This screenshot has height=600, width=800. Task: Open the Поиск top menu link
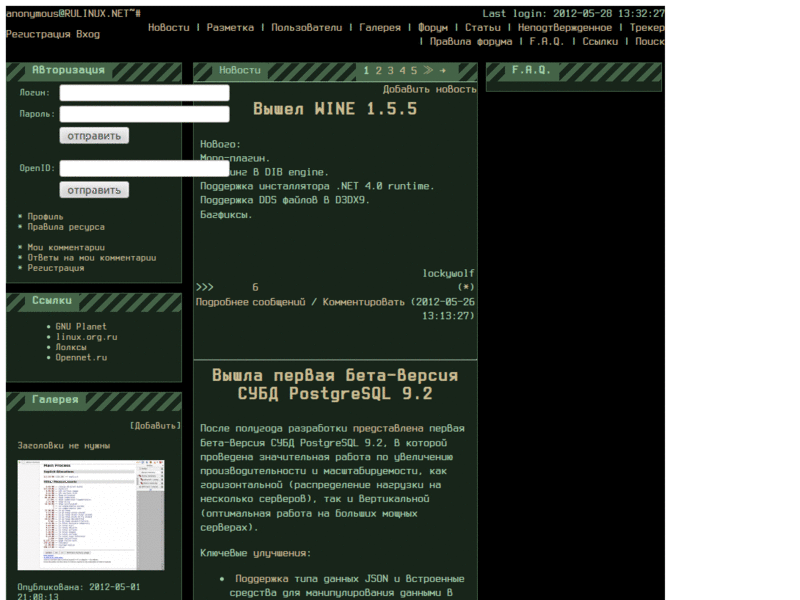[649, 41]
